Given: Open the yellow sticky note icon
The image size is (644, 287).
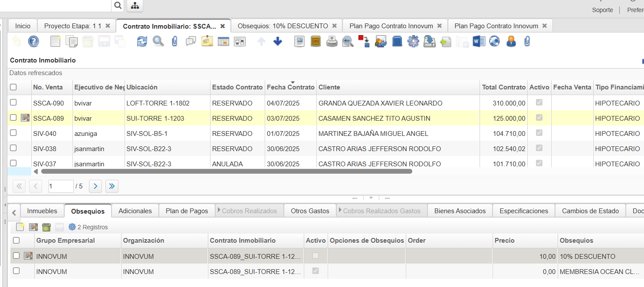Looking at the screenshot, I should 207,42.
